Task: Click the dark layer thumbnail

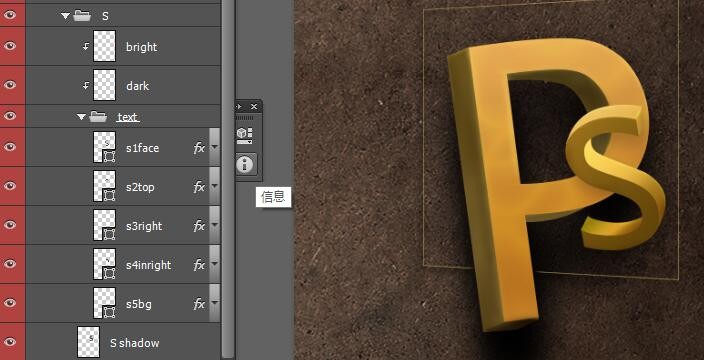Action: click(x=105, y=85)
